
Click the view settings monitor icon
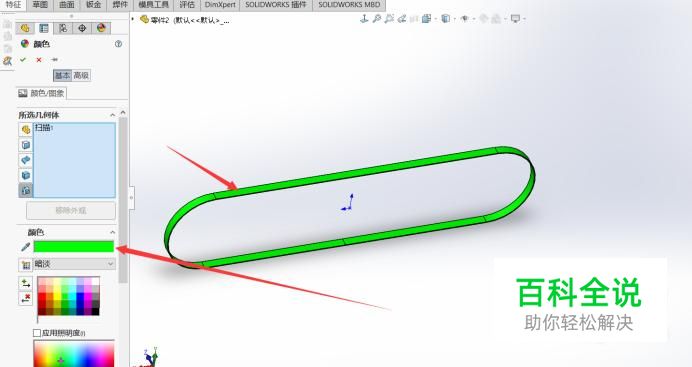click(515, 19)
